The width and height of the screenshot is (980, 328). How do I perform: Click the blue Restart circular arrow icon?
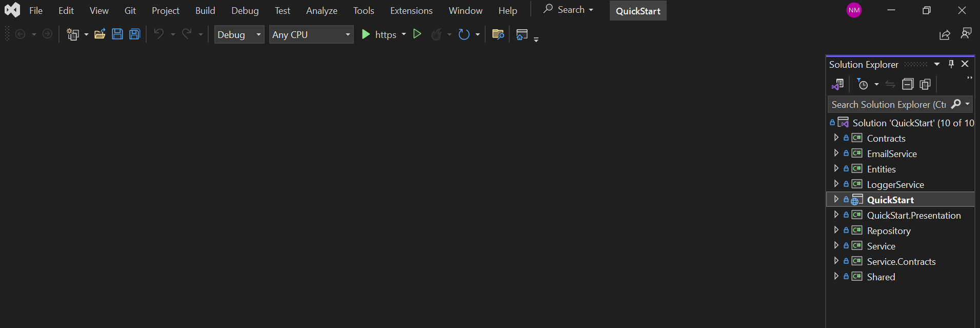tap(464, 34)
